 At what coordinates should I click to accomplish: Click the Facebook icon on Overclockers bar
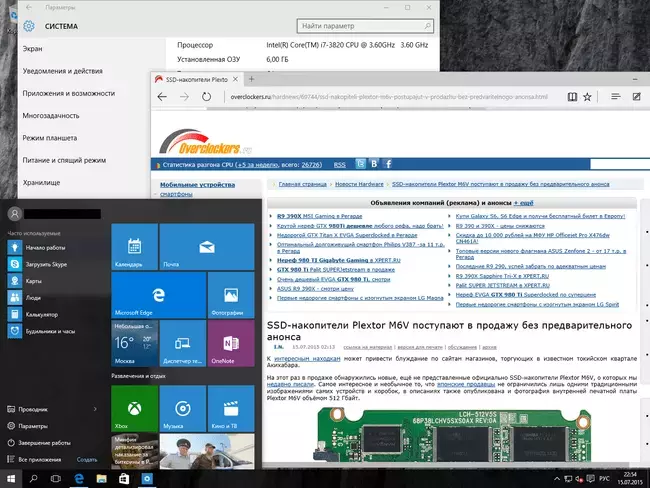pyautogui.click(x=388, y=164)
